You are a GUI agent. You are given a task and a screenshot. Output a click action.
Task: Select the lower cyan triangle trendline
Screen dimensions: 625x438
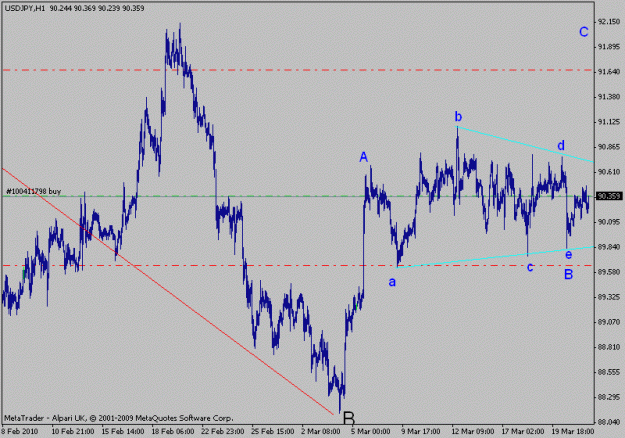click(x=495, y=257)
